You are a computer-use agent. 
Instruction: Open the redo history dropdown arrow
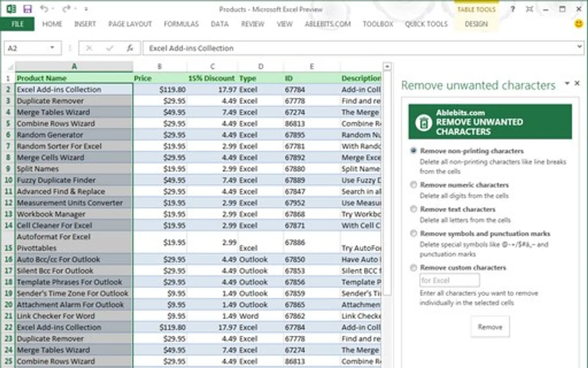pyautogui.click(x=75, y=8)
